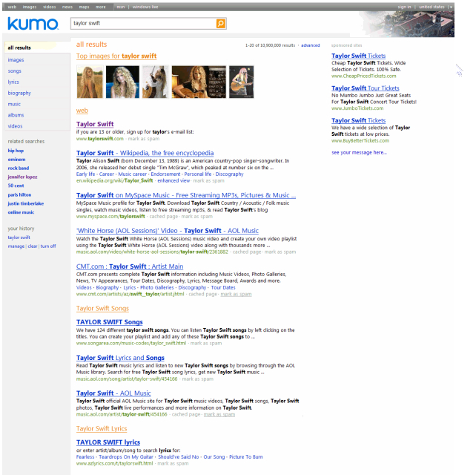Click manage search history link

16,246
